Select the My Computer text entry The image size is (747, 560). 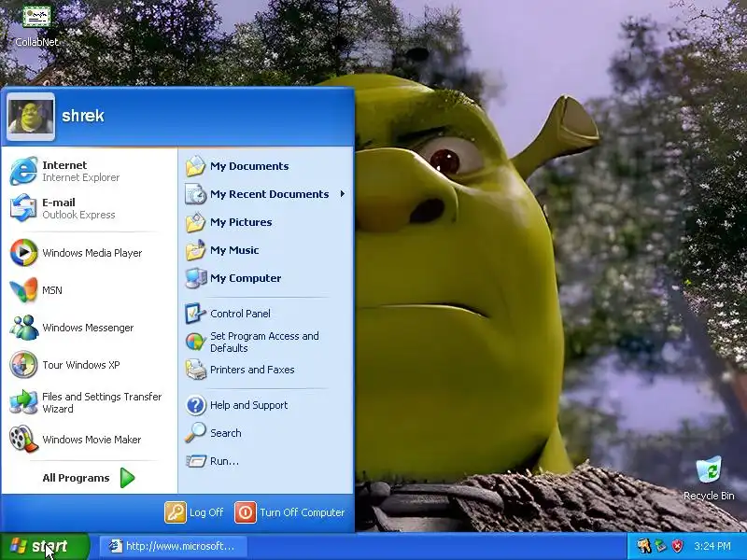(246, 278)
